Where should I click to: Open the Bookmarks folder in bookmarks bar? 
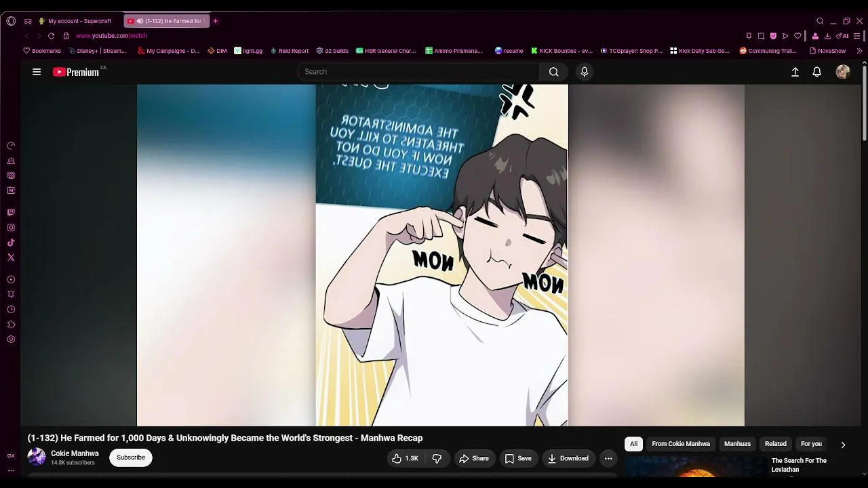click(x=42, y=51)
